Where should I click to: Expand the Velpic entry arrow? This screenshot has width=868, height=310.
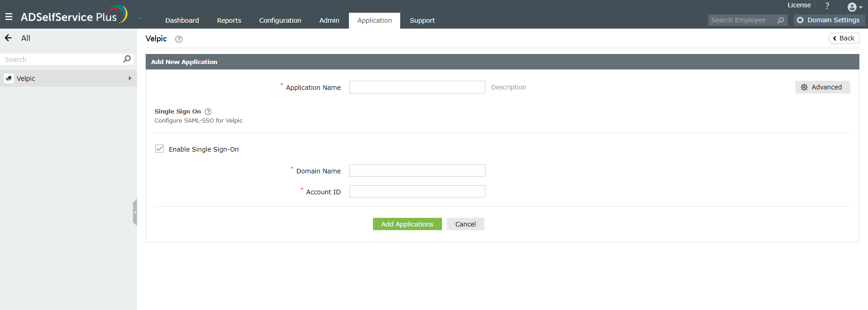pyautogui.click(x=130, y=79)
